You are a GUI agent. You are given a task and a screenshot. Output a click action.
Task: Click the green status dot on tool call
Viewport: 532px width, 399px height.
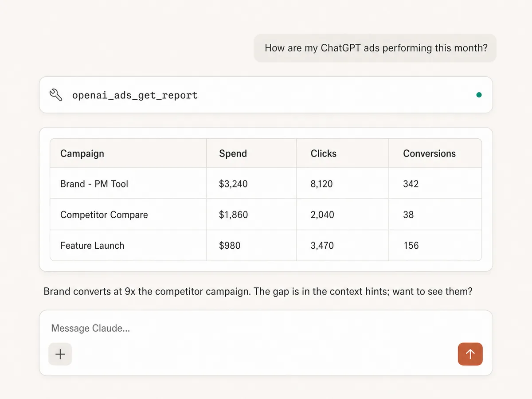pos(479,95)
